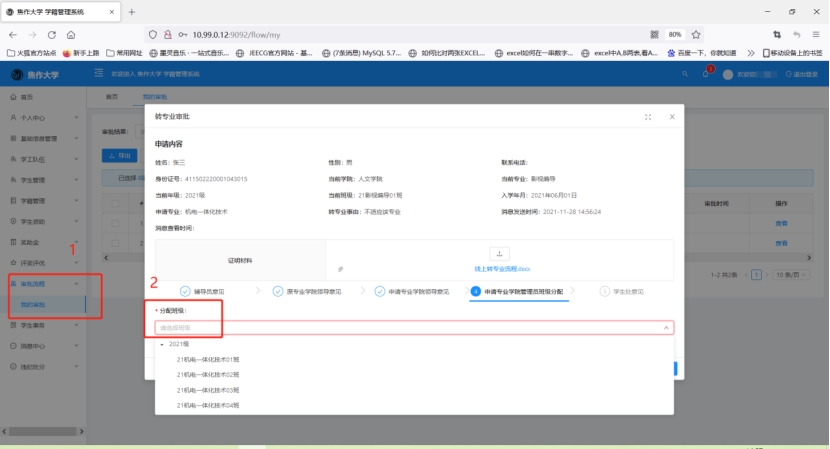Click the fullscreen icon in the dialog header

pyautogui.click(x=648, y=117)
